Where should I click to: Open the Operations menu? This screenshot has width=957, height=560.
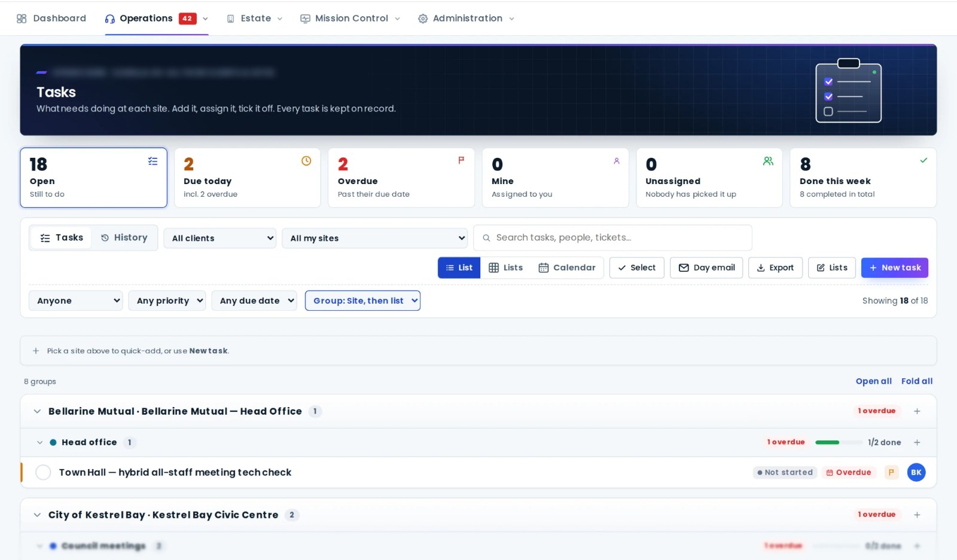(x=157, y=19)
